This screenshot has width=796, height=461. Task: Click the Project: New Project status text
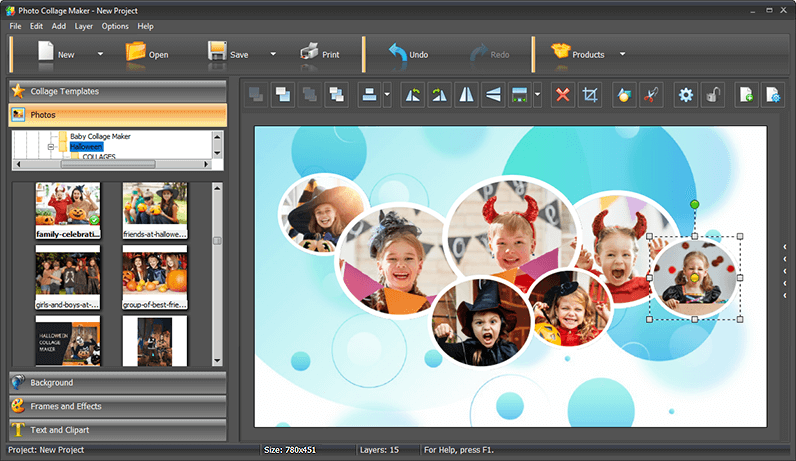46,450
